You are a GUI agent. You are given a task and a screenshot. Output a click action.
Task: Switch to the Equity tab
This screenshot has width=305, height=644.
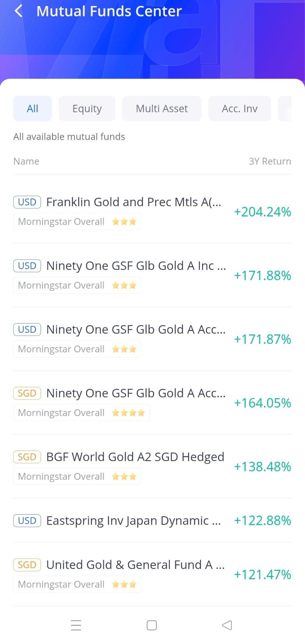click(x=87, y=108)
